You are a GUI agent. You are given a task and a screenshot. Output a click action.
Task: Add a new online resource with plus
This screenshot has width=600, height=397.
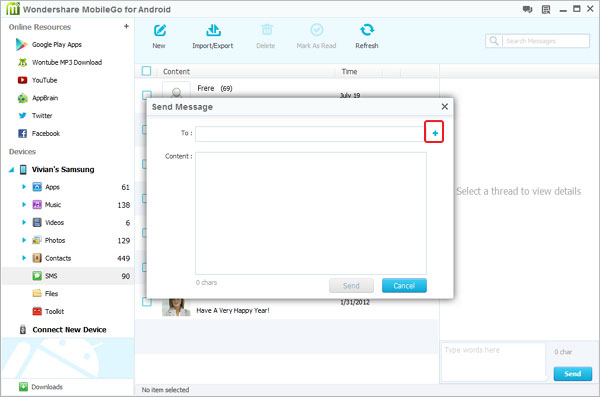(x=126, y=26)
